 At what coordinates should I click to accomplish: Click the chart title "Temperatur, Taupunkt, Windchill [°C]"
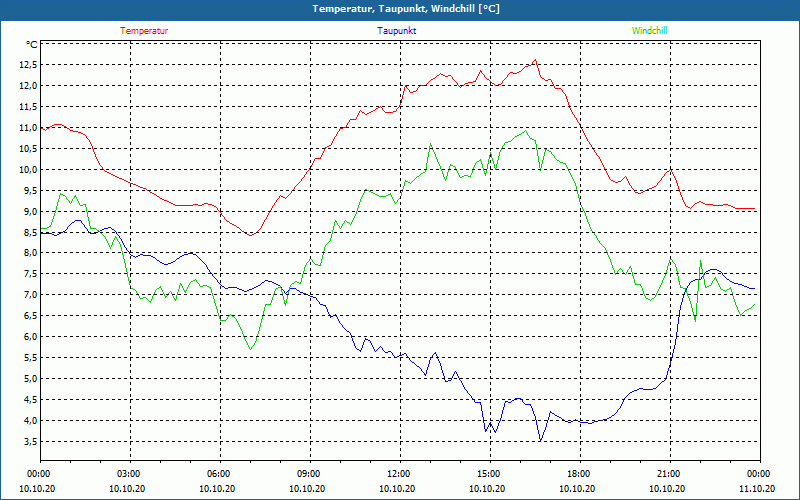(x=406, y=9)
